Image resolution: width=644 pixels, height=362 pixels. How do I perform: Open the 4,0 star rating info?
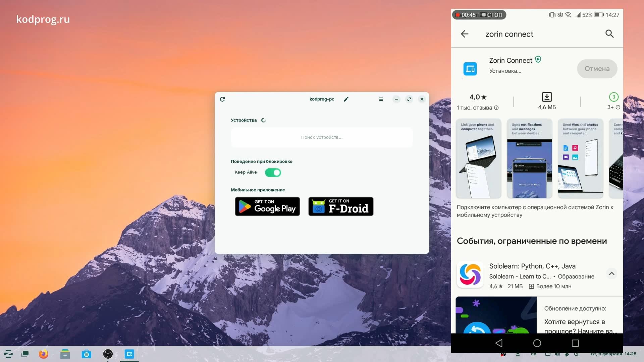tap(478, 97)
